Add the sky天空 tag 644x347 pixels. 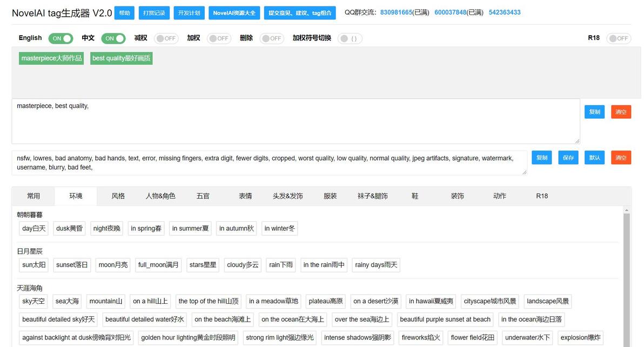[x=33, y=302]
